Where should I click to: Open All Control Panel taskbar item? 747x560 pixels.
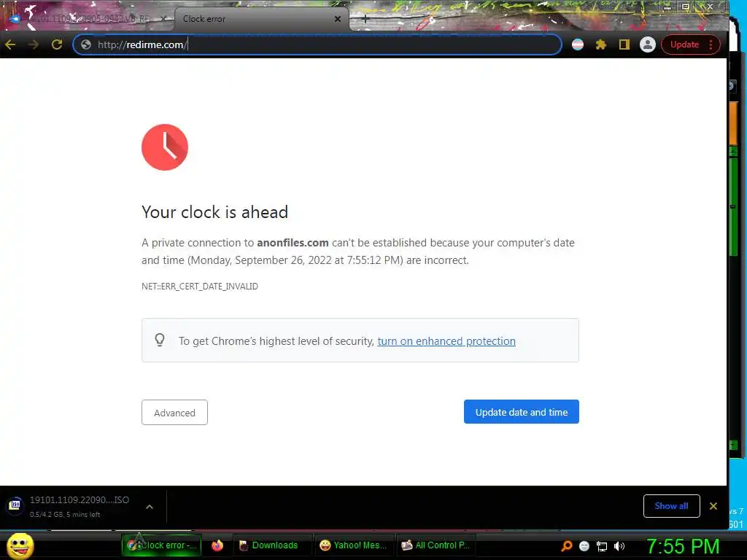tap(436, 545)
